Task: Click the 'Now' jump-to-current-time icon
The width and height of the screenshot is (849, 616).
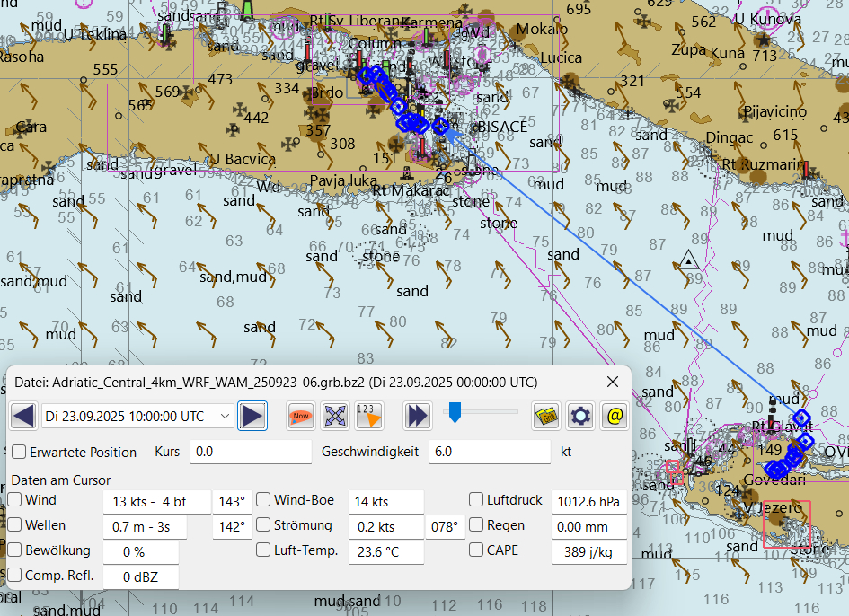Action: 301,416
